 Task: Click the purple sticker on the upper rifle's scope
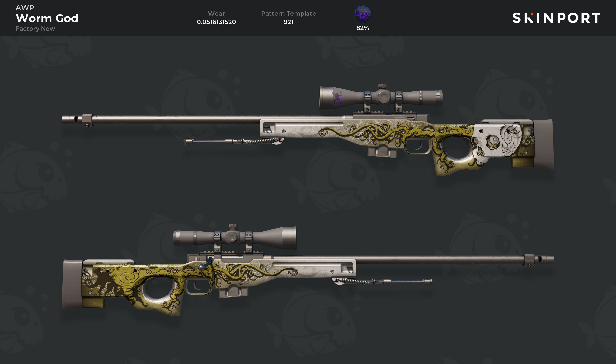pyautogui.click(x=337, y=97)
